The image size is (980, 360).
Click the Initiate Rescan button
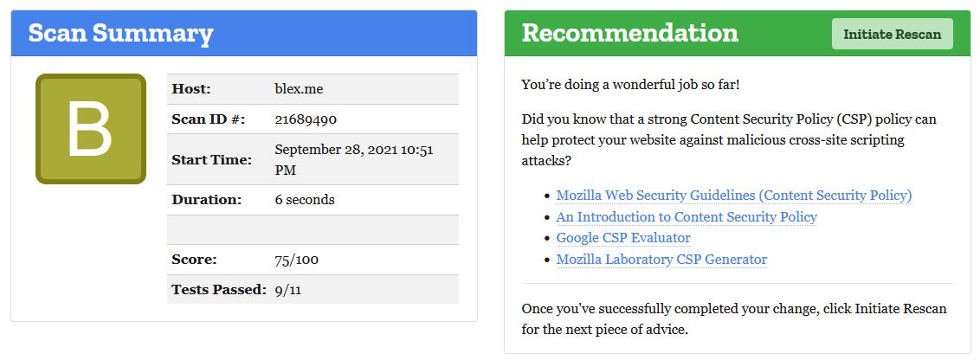[x=892, y=34]
